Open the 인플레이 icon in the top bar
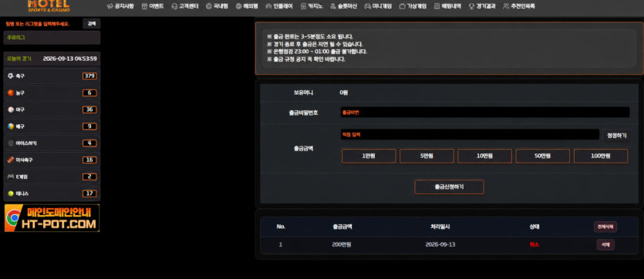This screenshot has height=279, width=644. pyautogui.click(x=268, y=6)
